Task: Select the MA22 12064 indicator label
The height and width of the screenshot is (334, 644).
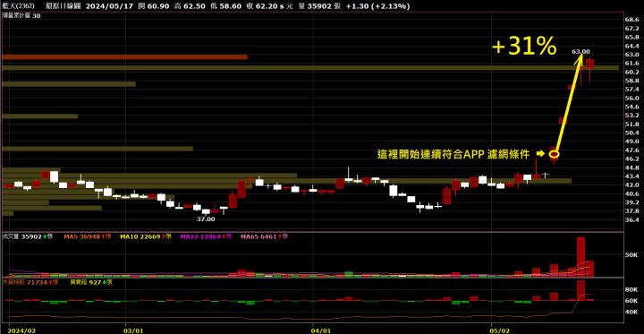Action: click(x=201, y=236)
